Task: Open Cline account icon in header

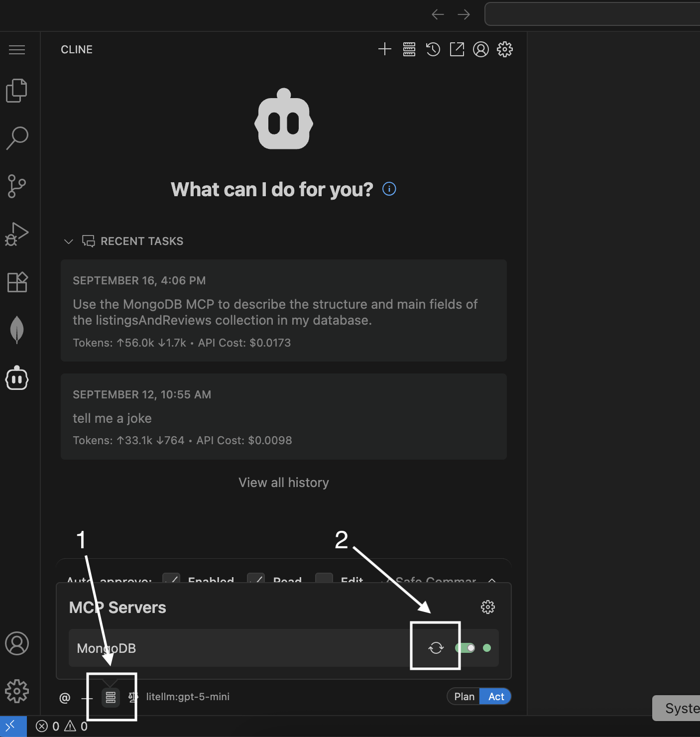Action: (x=480, y=49)
